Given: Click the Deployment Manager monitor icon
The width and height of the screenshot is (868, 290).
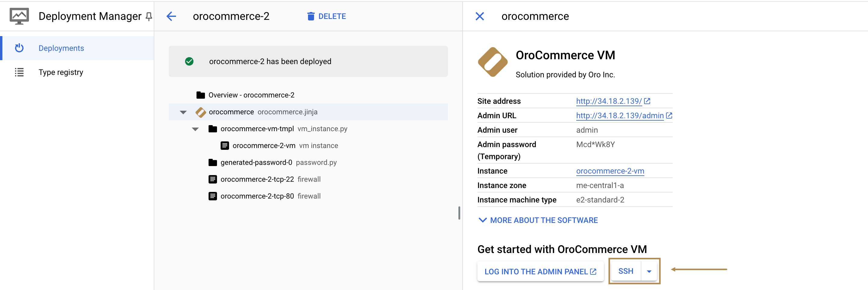Looking at the screenshot, I should click(x=19, y=17).
